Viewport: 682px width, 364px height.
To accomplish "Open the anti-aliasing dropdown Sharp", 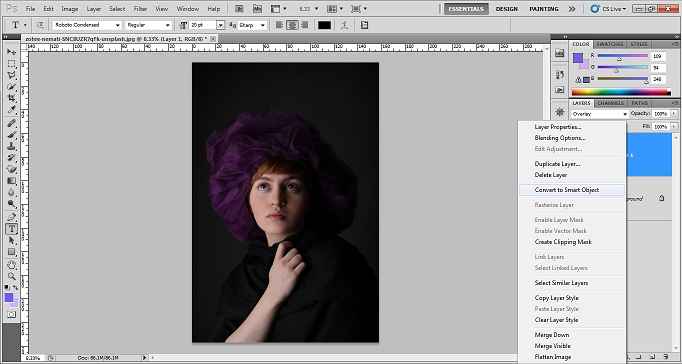I will pos(252,25).
